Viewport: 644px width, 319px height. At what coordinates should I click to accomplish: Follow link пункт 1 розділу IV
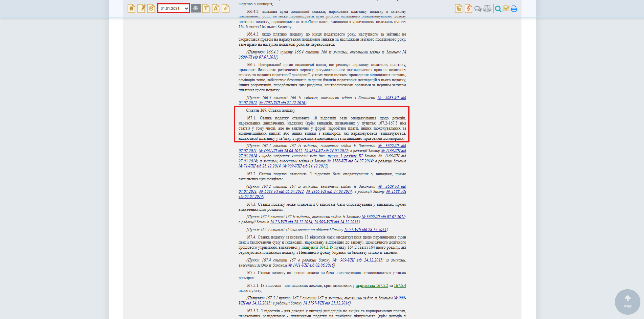click(345, 156)
